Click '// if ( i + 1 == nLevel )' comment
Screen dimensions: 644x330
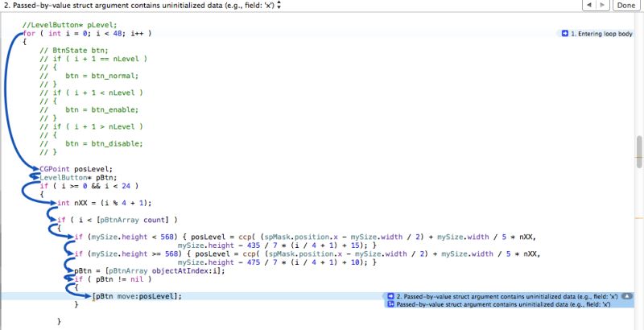point(93,59)
